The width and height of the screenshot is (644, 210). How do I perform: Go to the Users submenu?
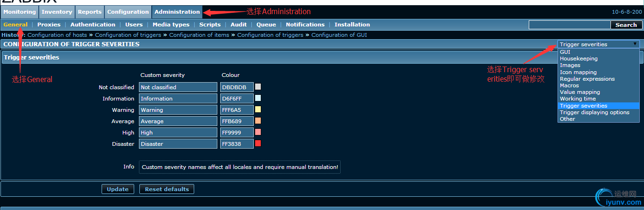pos(134,25)
